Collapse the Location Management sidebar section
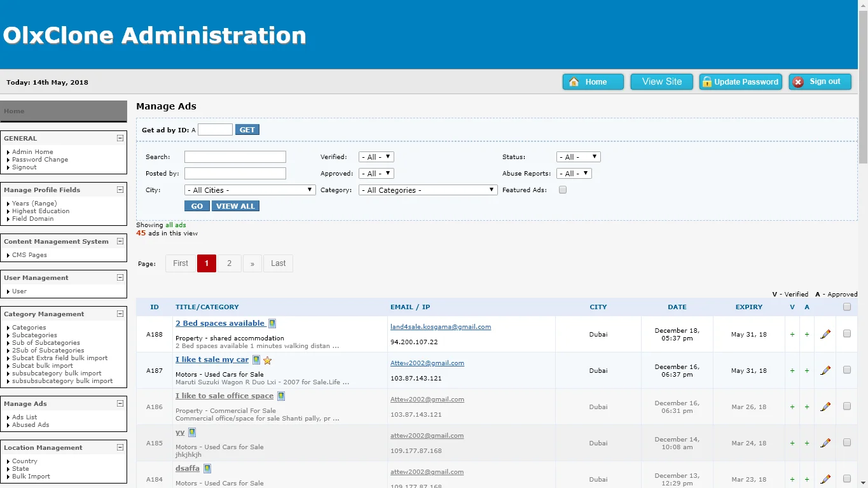The width and height of the screenshot is (868, 488). tap(120, 447)
